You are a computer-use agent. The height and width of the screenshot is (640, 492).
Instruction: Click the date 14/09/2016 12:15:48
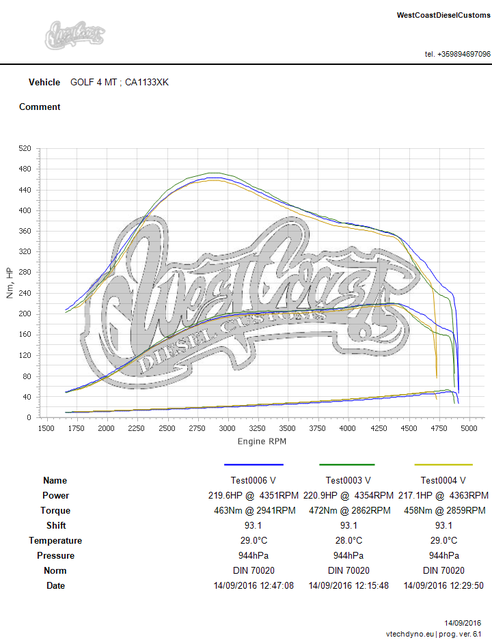point(349,586)
